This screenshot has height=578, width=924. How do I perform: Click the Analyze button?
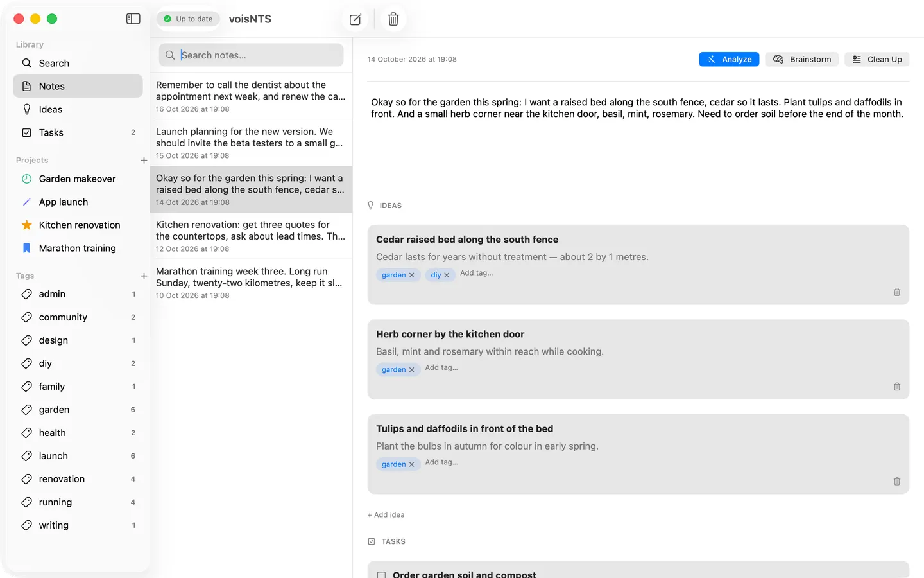pyautogui.click(x=729, y=59)
